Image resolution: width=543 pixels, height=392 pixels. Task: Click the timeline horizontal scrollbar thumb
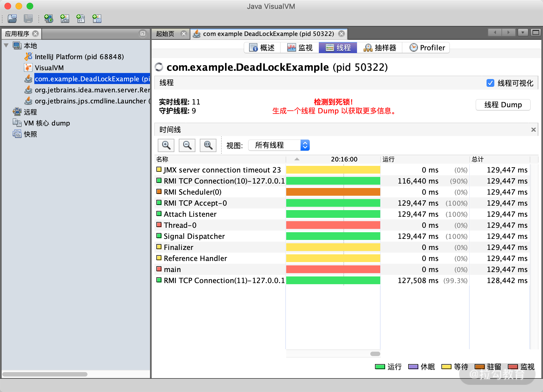tap(375, 354)
